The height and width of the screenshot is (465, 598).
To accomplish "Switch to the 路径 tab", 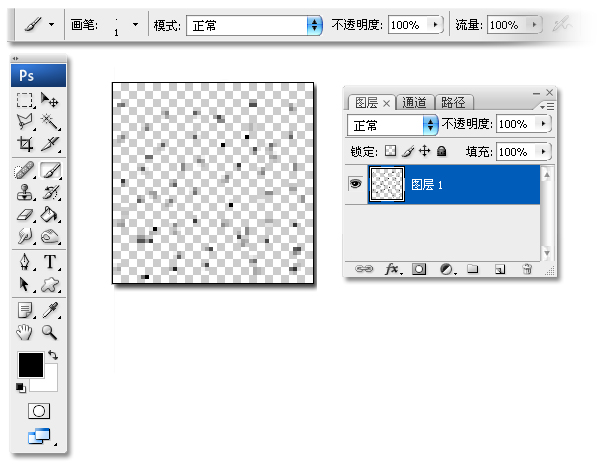I will click(x=453, y=102).
